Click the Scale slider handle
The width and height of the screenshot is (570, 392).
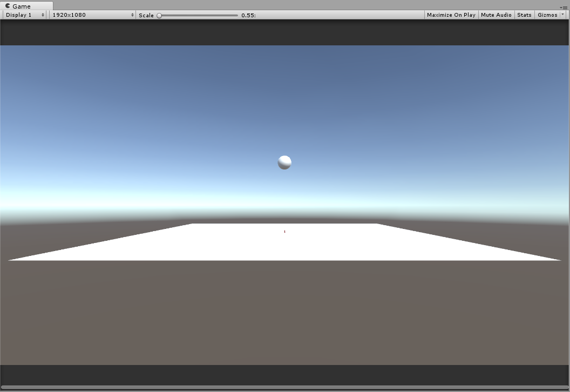[158, 15]
